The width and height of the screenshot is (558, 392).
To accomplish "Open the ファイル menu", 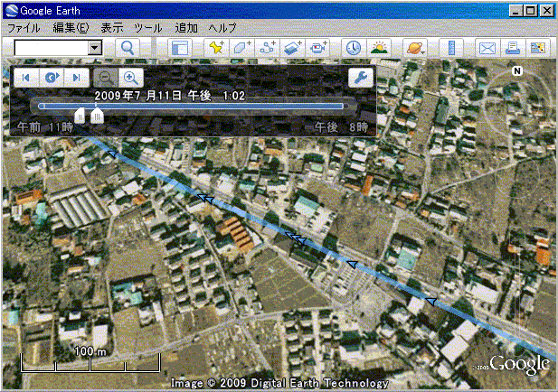I will tap(24, 28).
